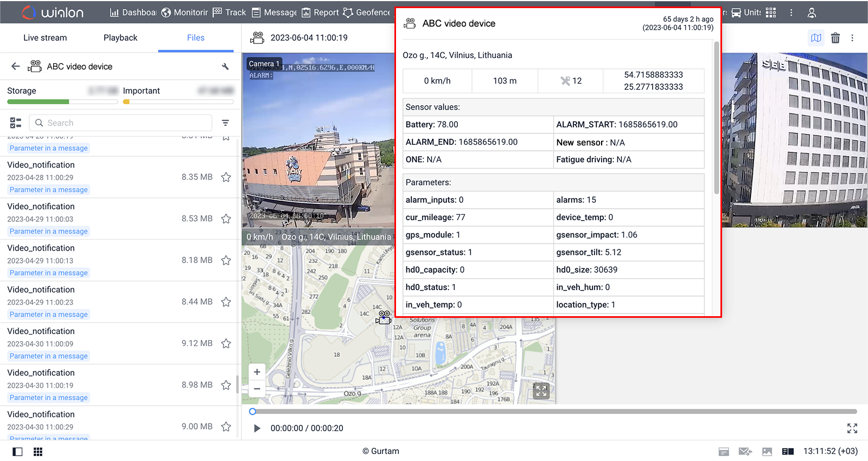The width and height of the screenshot is (868, 461).
Task: Open the three-dot menu in top bar
Action: pos(791,12)
